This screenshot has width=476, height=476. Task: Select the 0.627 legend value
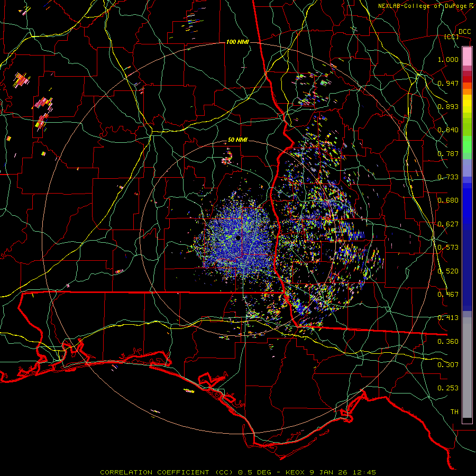coord(448,224)
